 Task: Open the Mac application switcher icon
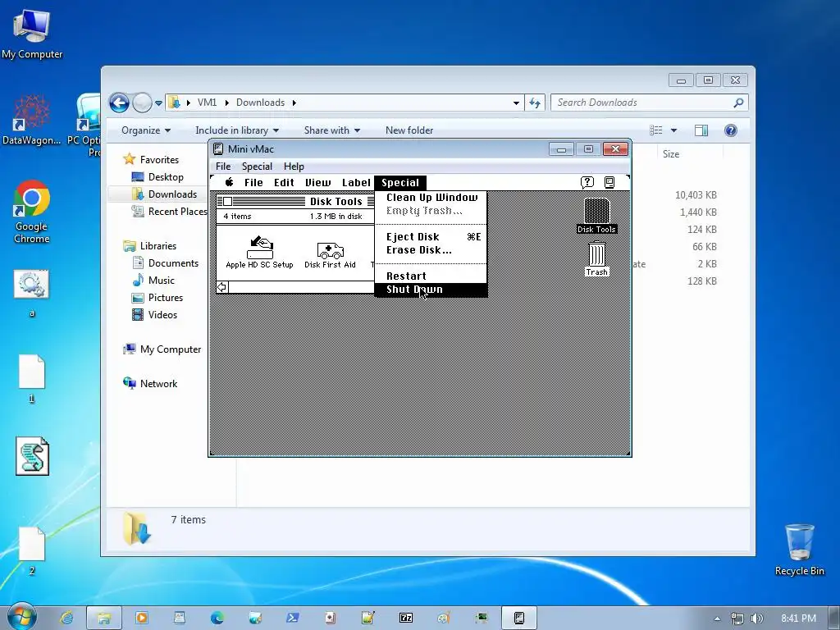609,182
